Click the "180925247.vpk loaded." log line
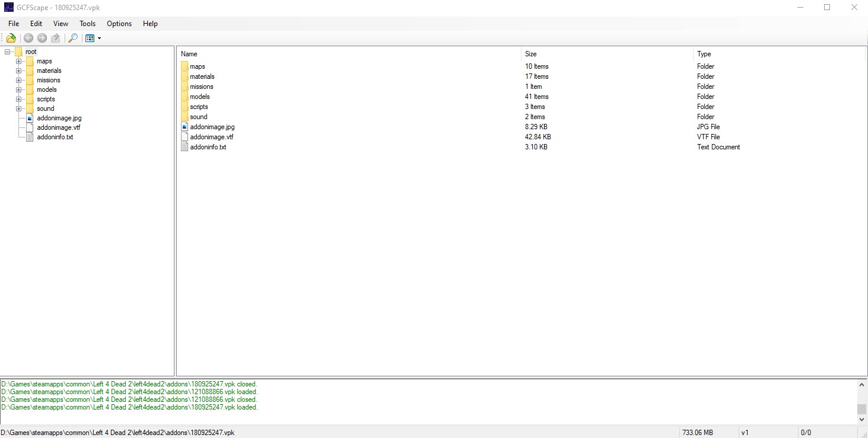Viewport: 868px width, 438px height. (129, 407)
